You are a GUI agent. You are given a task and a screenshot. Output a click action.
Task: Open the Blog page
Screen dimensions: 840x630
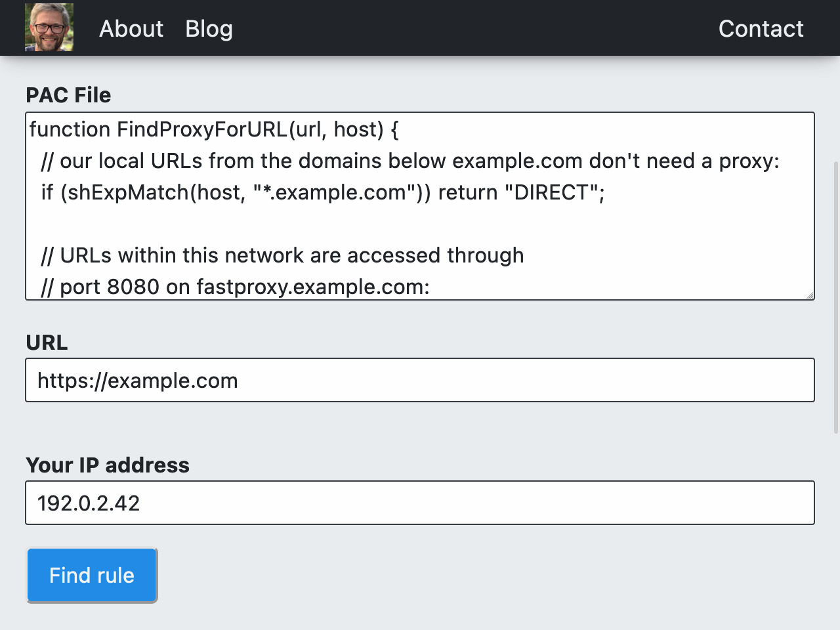(x=209, y=29)
